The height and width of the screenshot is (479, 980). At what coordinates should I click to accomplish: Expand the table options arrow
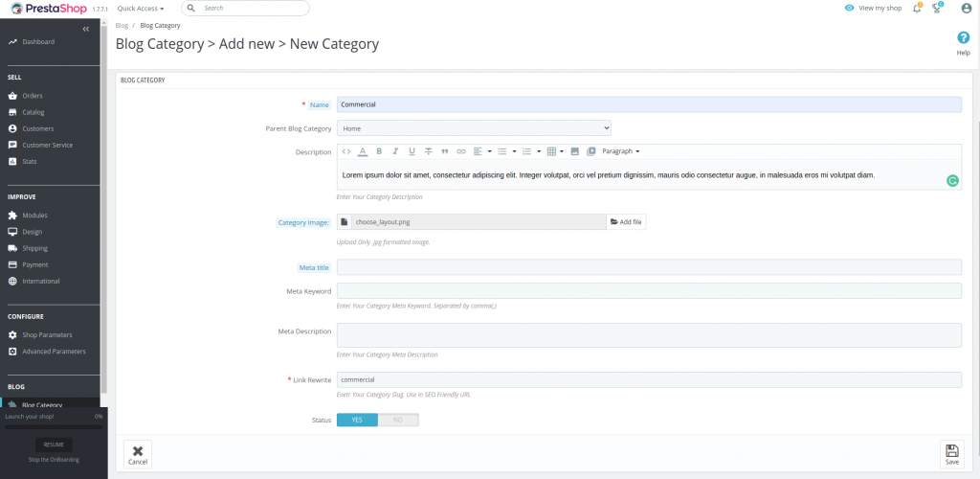(562, 151)
